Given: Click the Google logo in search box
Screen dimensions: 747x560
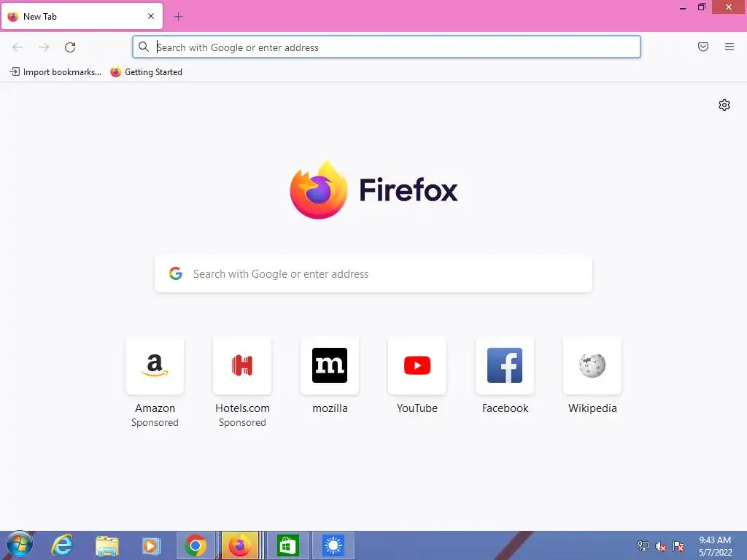Looking at the screenshot, I should 176,273.
